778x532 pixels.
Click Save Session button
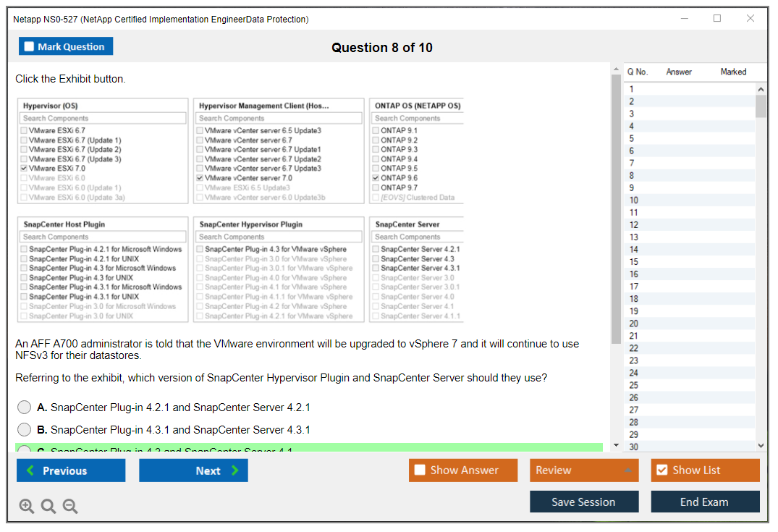(x=584, y=502)
